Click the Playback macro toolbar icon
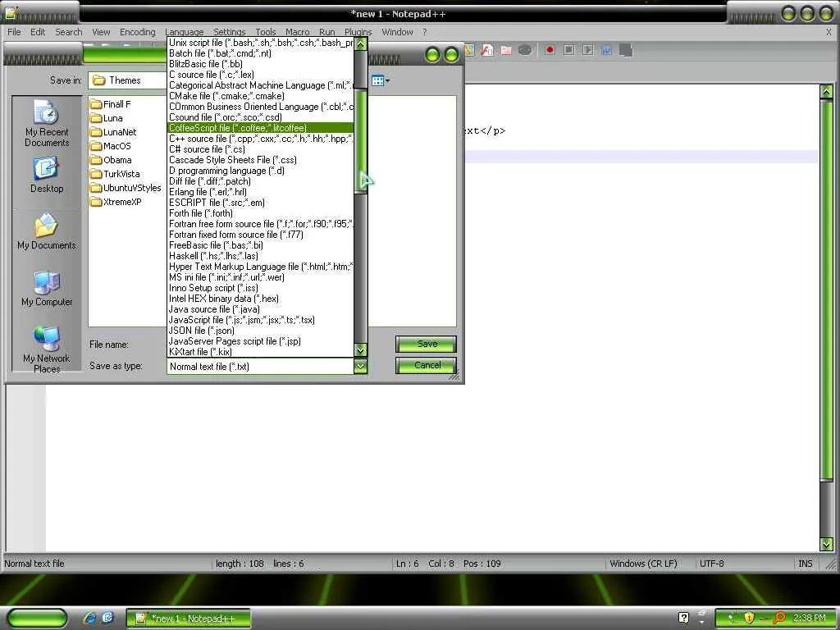The width and height of the screenshot is (840, 630). [x=587, y=50]
